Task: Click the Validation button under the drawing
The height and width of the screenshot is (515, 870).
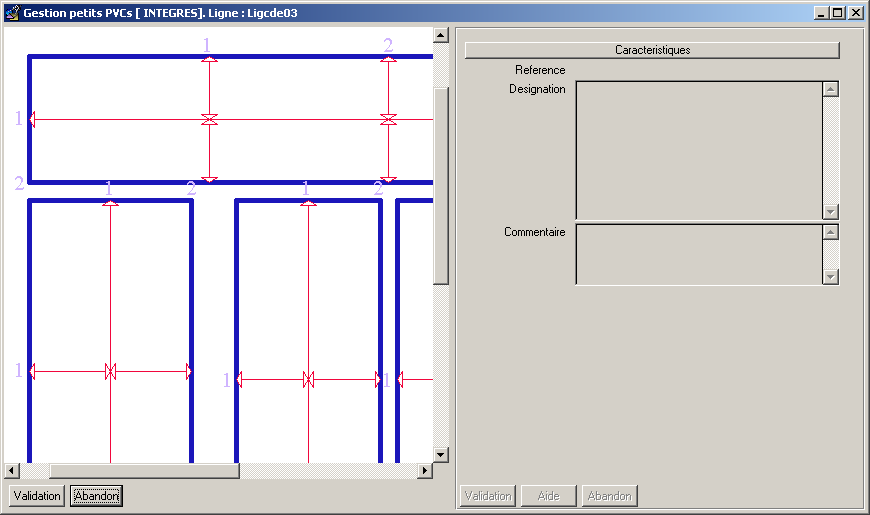Action: [38, 496]
